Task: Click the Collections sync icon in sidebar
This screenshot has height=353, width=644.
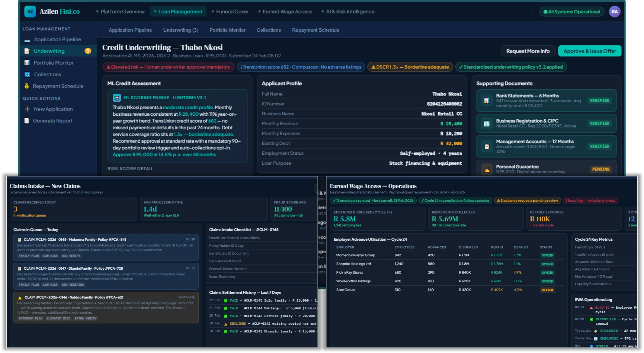Action: point(27,74)
